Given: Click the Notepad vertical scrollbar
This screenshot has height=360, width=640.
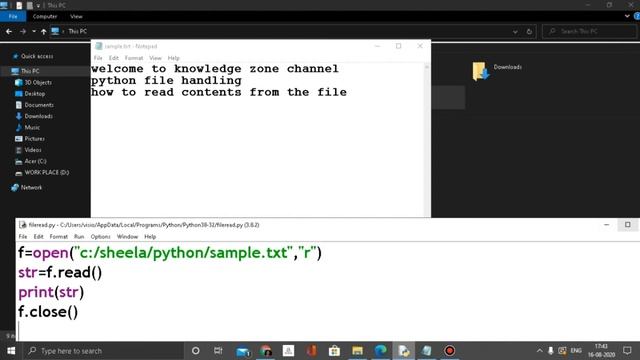Looking at the screenshot, I should (427, 140).
